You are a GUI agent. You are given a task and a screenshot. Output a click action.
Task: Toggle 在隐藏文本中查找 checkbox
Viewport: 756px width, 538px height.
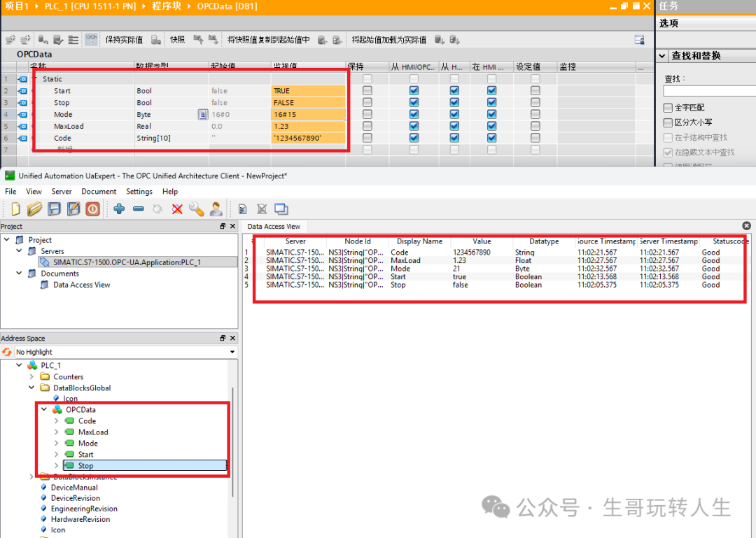tap(668, 153)
